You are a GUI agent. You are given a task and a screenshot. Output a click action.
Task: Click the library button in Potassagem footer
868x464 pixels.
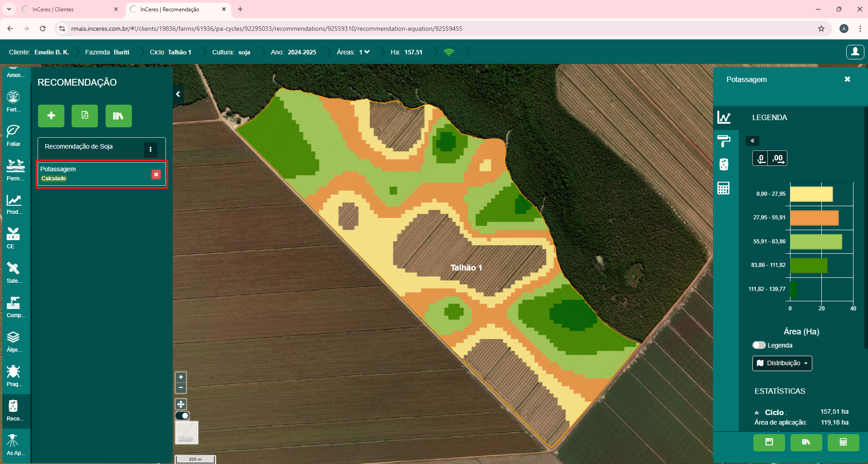[x=806, y=443]
